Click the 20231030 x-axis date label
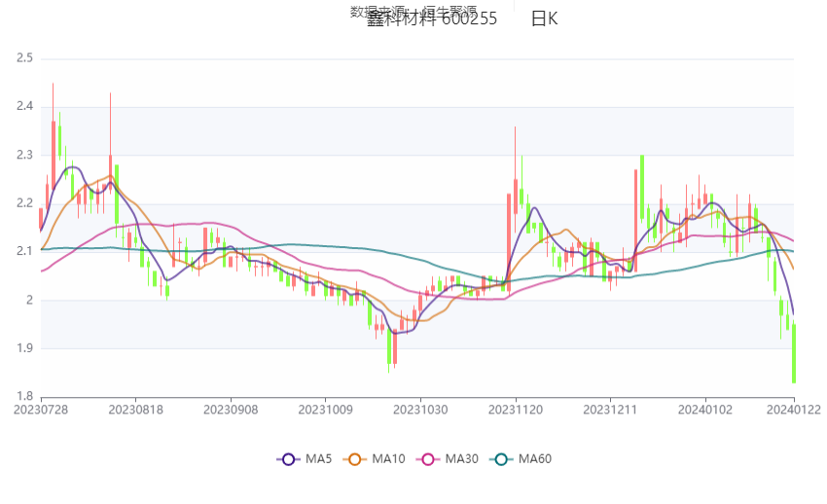This screenshot has width=827, height=504. tap(420, 410)
